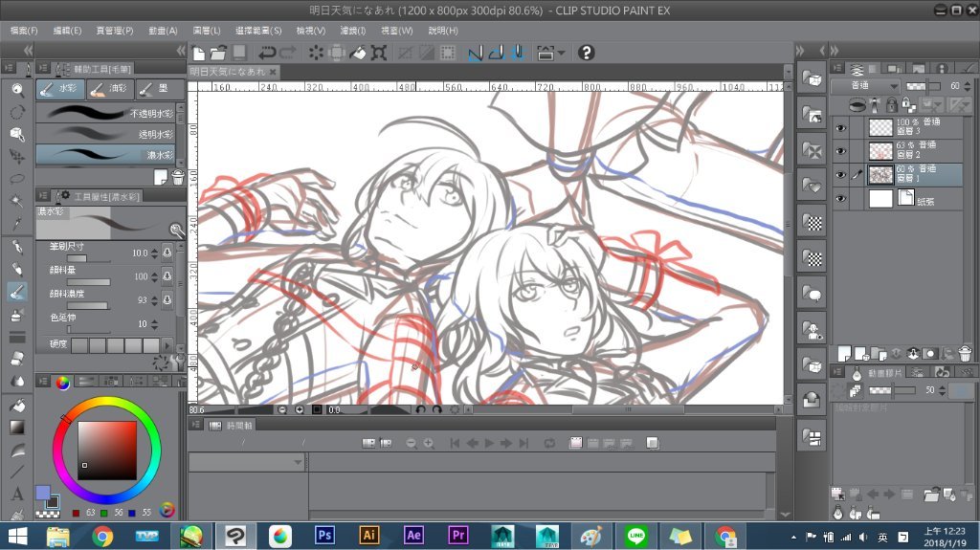Screen dimensions: 980x550
Task: Open the 編輯(E) menu
Action: pos(68,30)
